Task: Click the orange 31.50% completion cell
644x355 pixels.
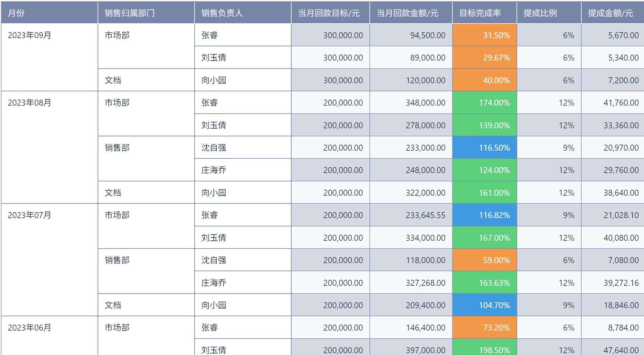Action: [484, 35]
